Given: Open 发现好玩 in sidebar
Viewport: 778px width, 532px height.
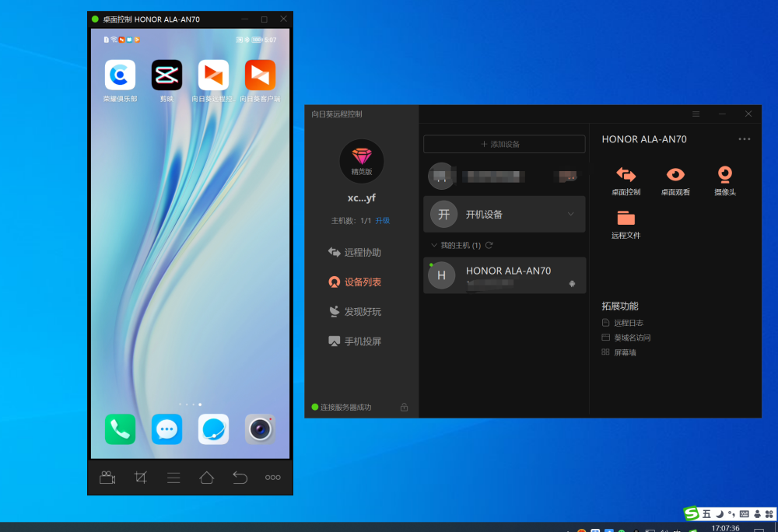Looking at the screenshot, I should 355,312.
